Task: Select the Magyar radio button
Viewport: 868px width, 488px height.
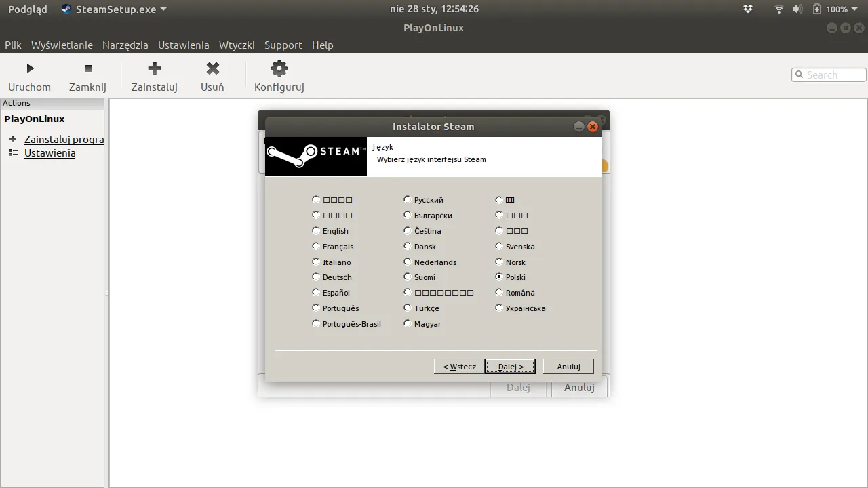Action: (408, 323)
